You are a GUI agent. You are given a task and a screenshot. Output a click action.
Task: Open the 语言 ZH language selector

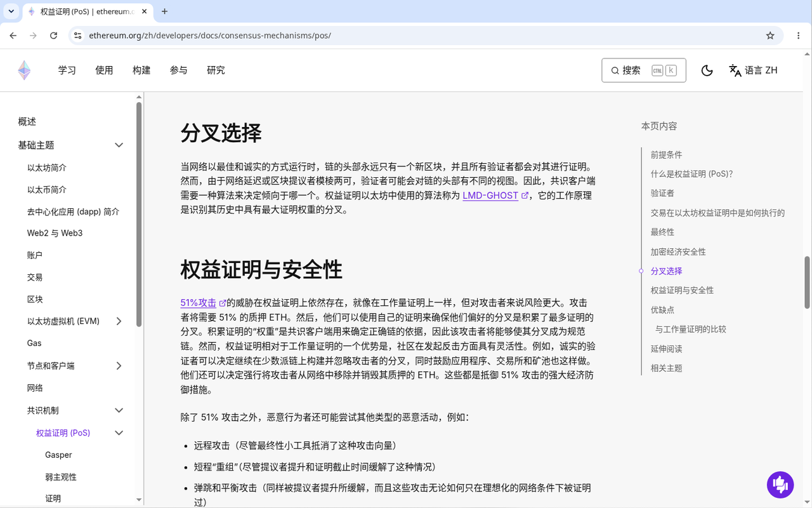point(753,70)
